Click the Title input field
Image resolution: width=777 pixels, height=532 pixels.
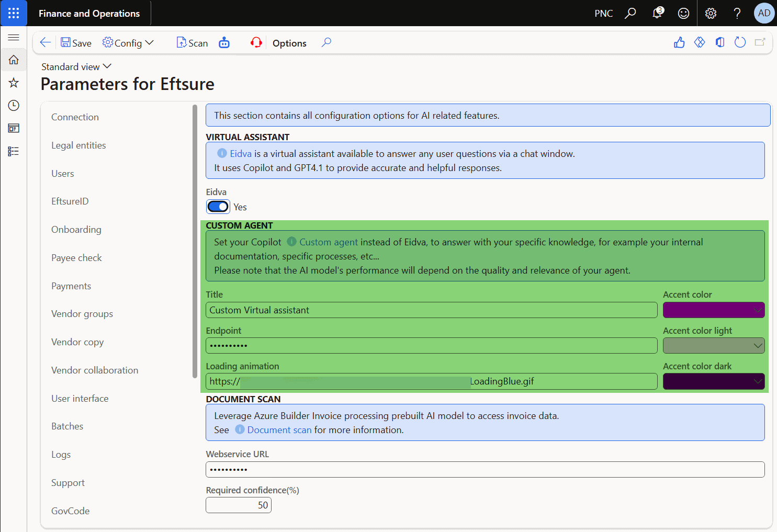[x=432, y=310]
